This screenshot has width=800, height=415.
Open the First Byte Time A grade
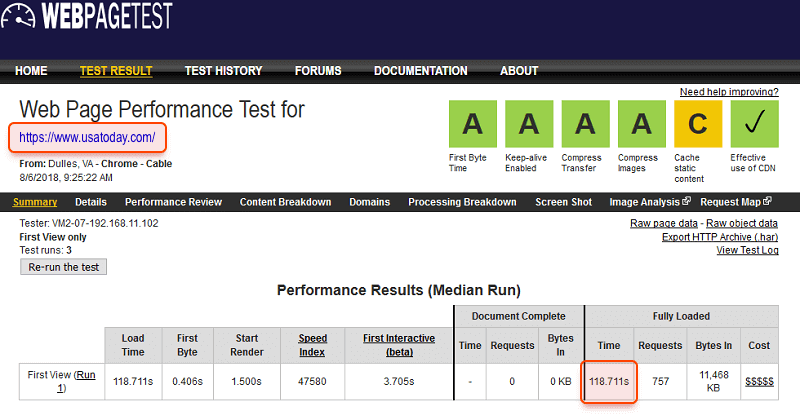(472, 124)
